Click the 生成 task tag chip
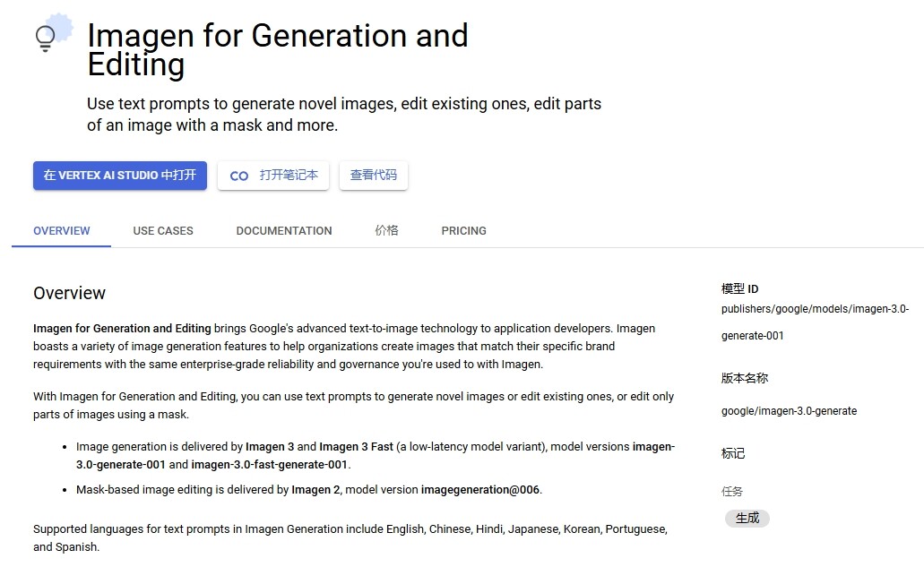Viewport: 924px width, 567px height. pos(747,518)
